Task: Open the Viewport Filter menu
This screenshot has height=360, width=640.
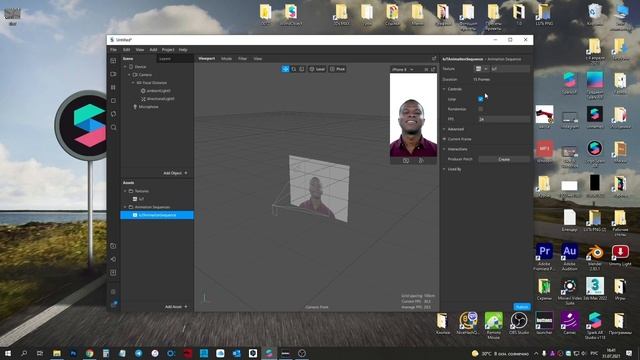Action: point(242,59)
